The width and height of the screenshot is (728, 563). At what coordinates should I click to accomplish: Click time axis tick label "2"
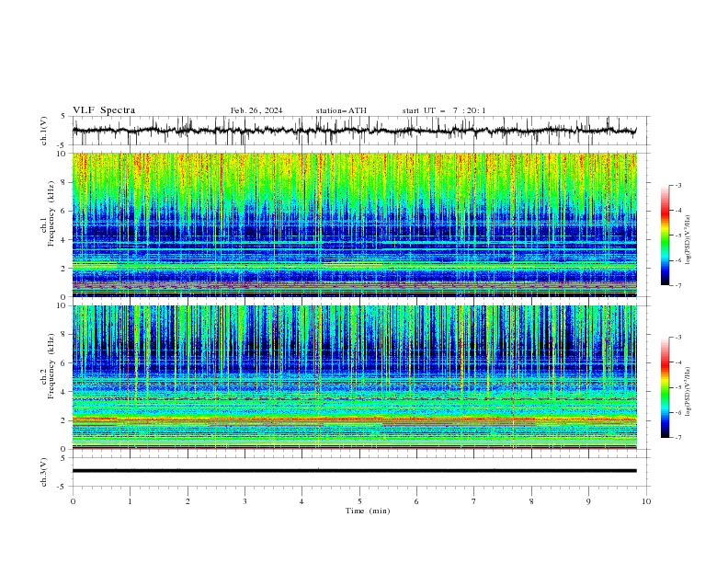point(188,501)
